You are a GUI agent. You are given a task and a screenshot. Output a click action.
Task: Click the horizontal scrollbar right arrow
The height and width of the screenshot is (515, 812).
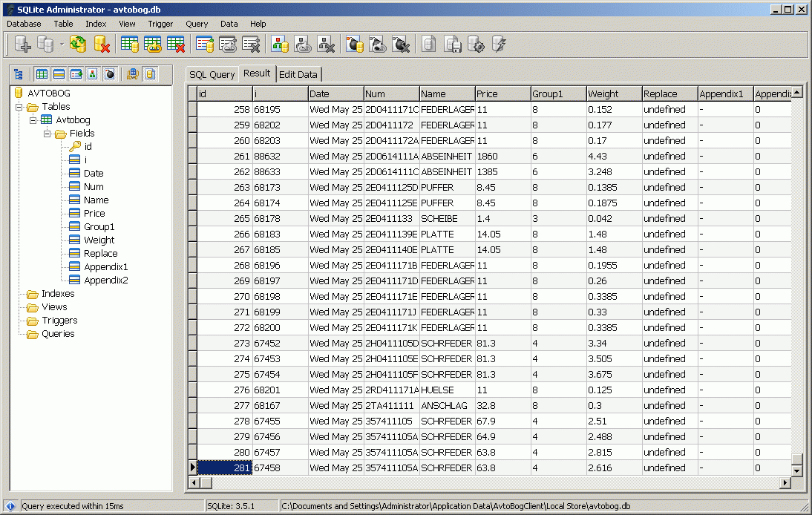tap(785, 483)
